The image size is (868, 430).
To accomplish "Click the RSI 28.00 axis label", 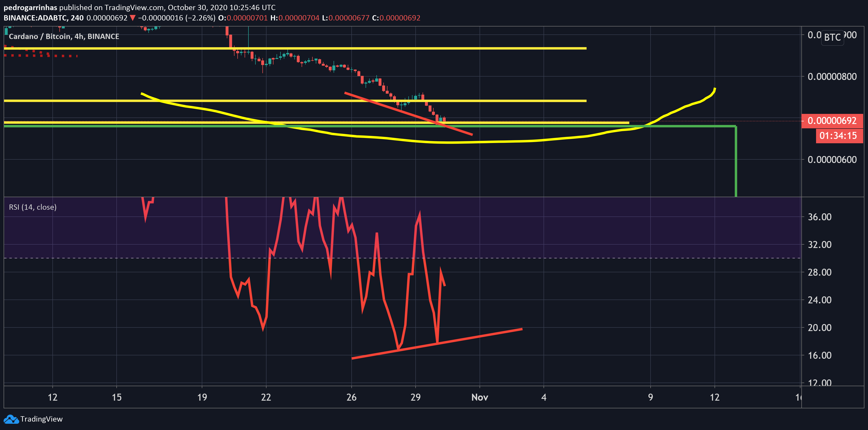I will [819, 272].
